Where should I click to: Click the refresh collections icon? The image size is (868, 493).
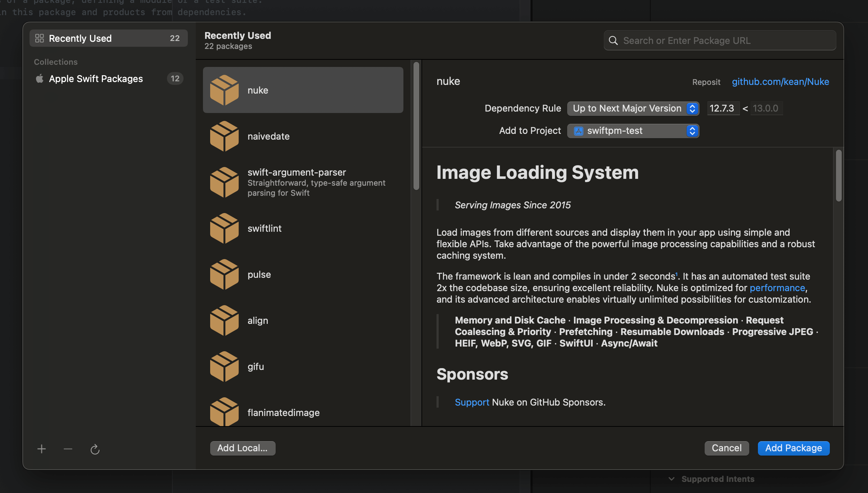click(x=95, y=449)
